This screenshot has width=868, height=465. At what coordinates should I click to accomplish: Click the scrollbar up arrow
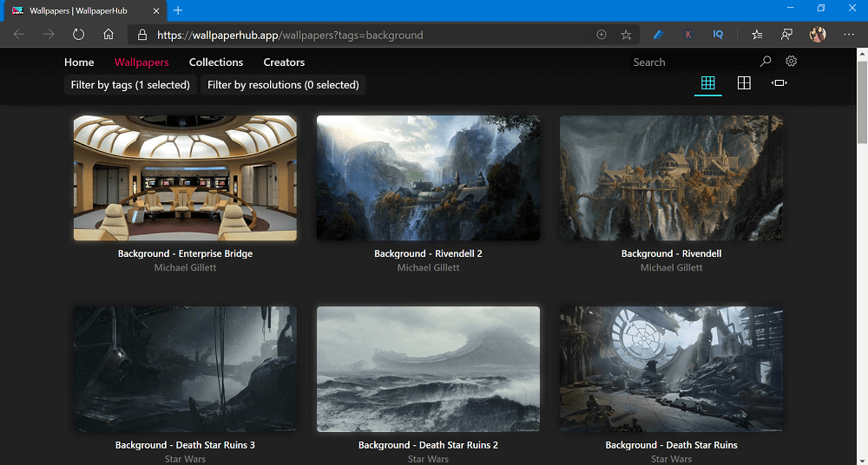[863, 52]
